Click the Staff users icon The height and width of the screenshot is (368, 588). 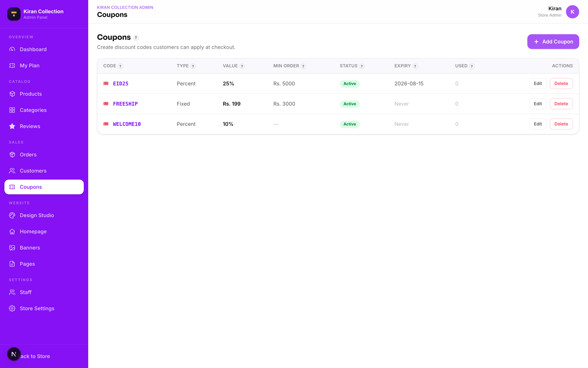click(12, 292)
